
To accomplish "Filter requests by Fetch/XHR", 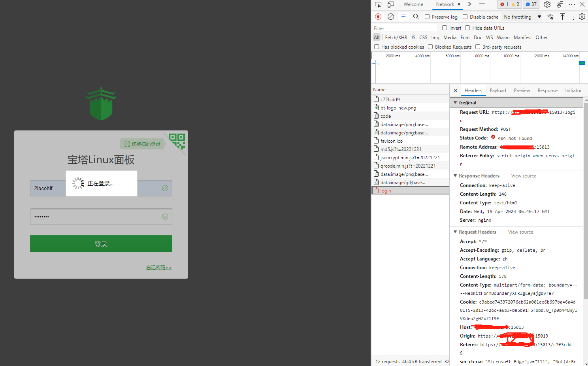I will click(396, 38).
